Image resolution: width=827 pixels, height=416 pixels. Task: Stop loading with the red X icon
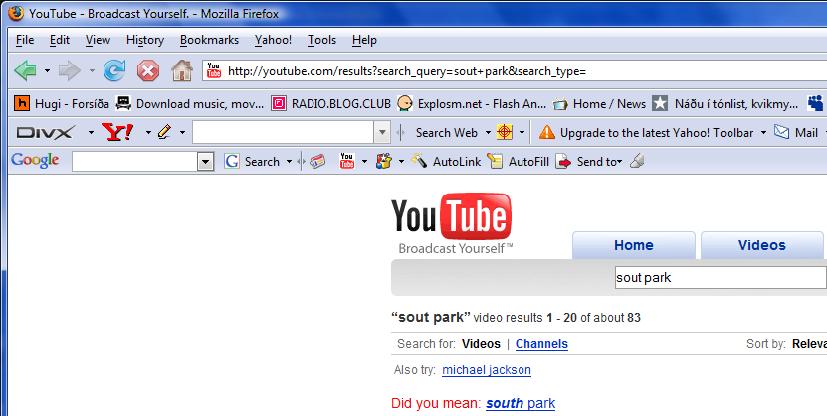pyautogui.click(x=148, y=70)
